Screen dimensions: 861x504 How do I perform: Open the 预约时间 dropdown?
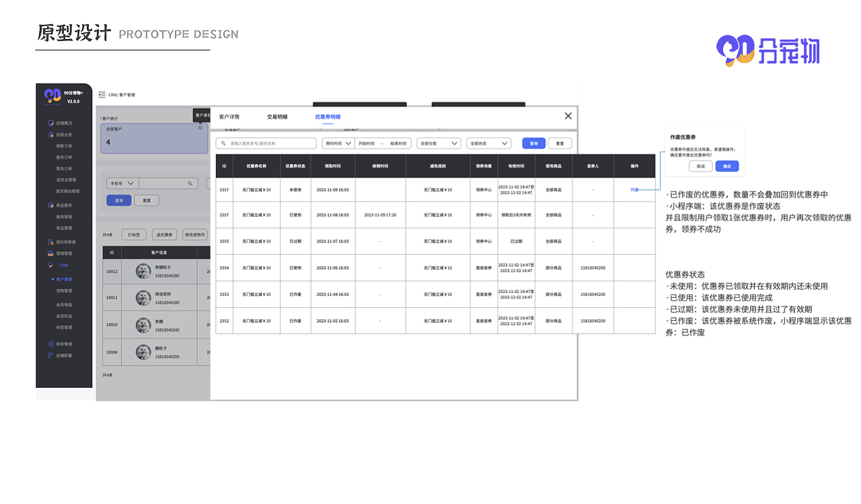coord(338,143)
